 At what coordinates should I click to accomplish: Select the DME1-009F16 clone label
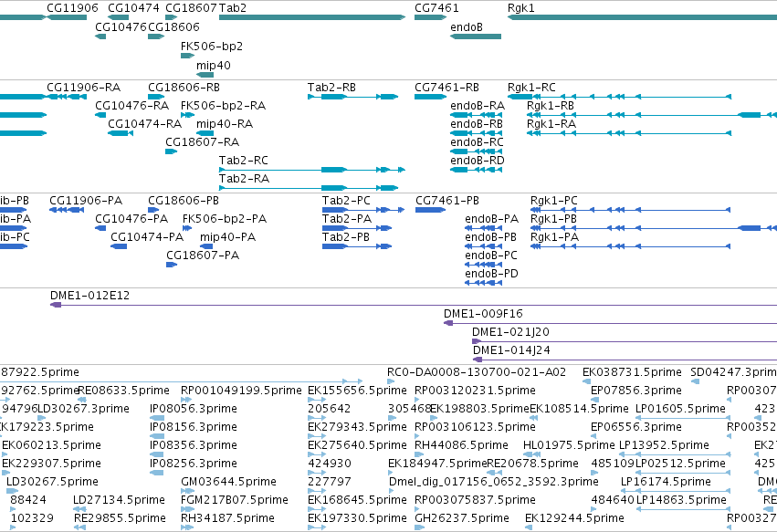(483, 314)
